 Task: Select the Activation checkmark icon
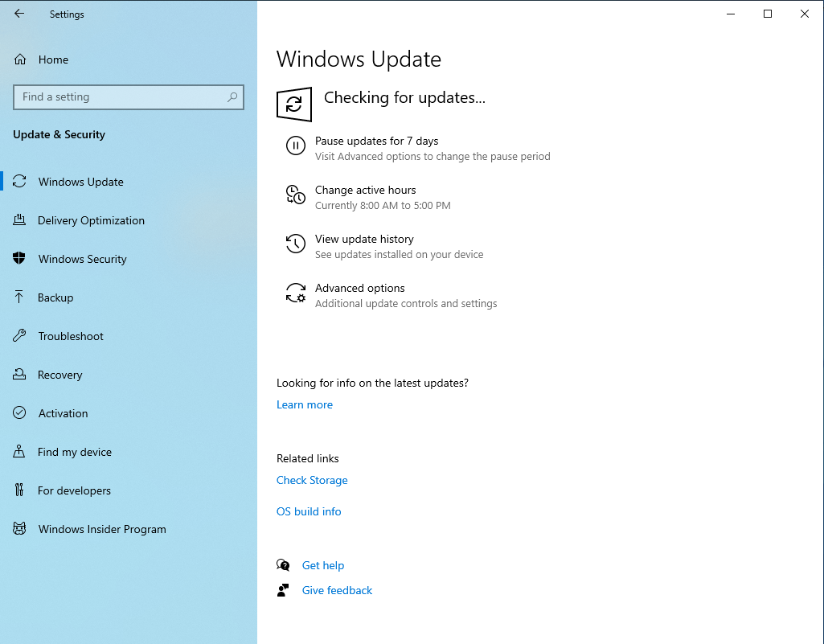click(x=19, y=413)
